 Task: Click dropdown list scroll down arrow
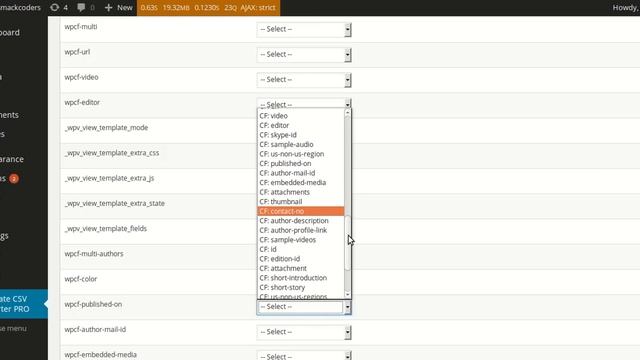click(348, 294)
